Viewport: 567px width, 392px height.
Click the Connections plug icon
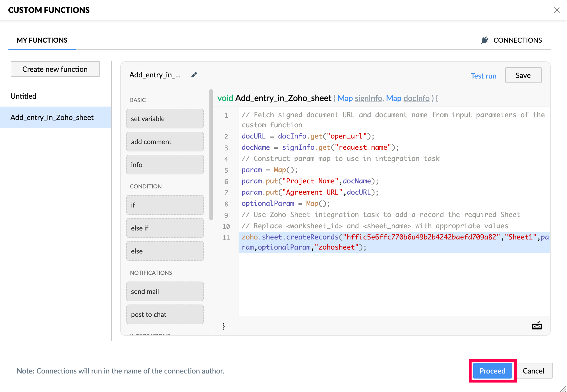coord(484,40)
